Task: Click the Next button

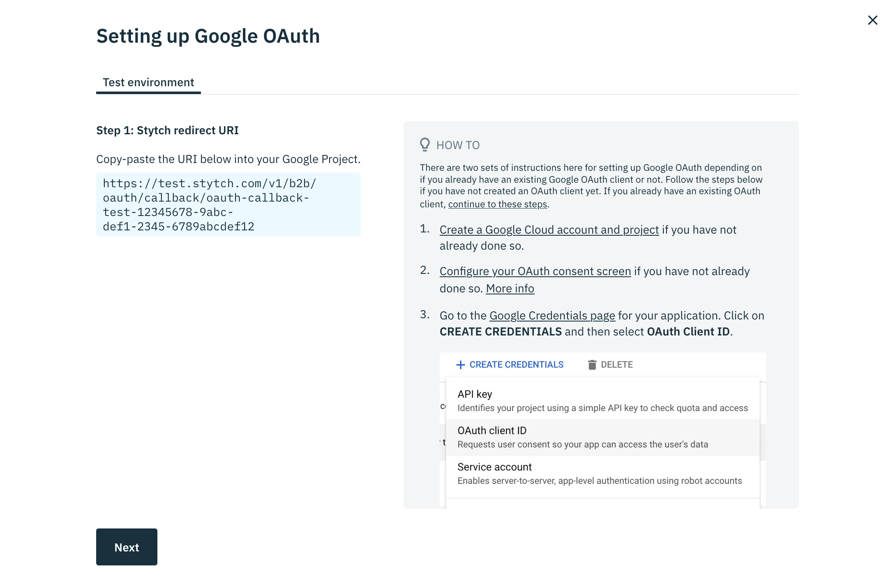Action: coord(127,547)
